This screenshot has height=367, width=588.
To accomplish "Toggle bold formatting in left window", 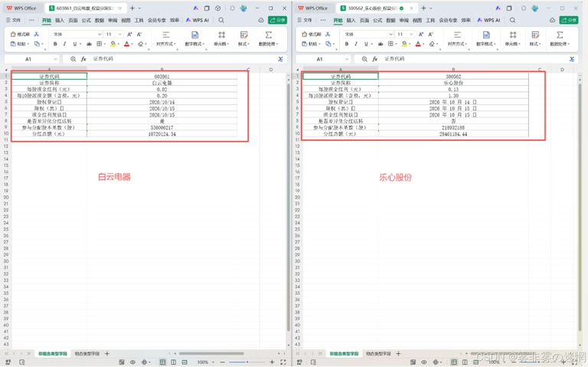I will (55, 44).
